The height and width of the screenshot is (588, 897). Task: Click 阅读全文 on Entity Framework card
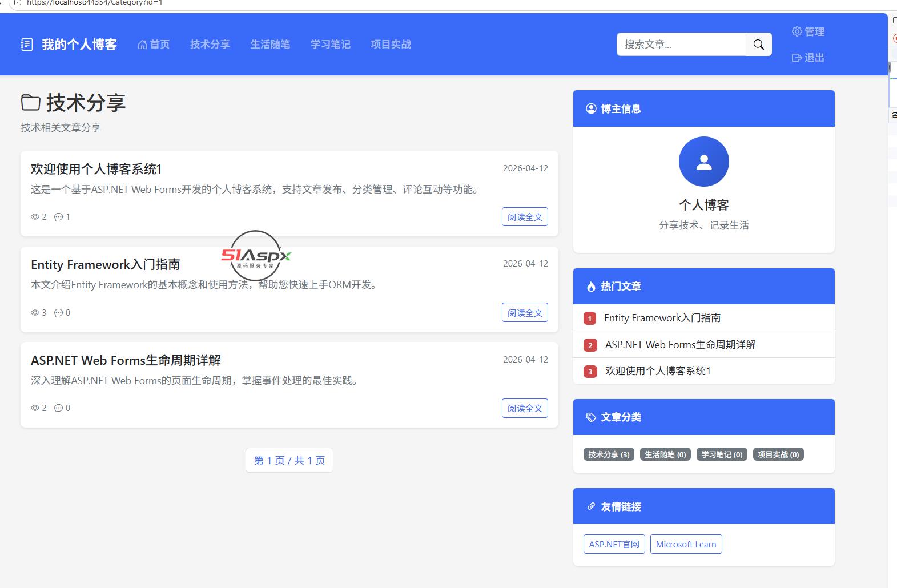tap(525, 313)
